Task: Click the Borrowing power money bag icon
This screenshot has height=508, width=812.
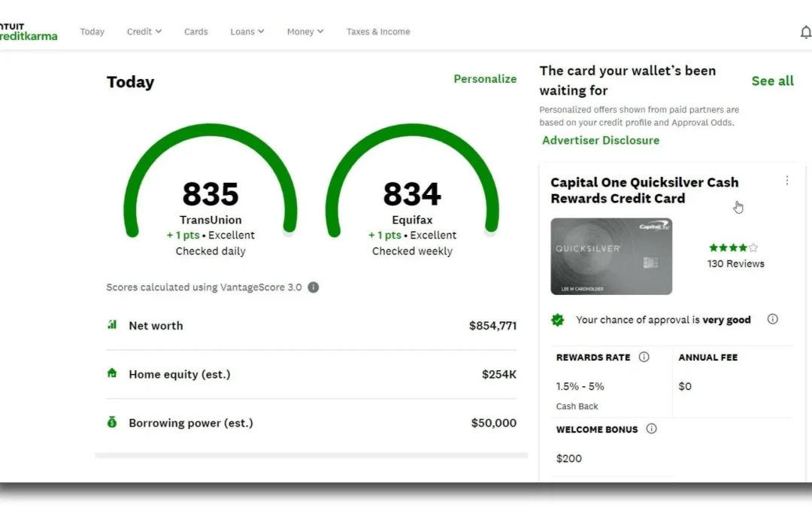Action: (x=112, y=422)
